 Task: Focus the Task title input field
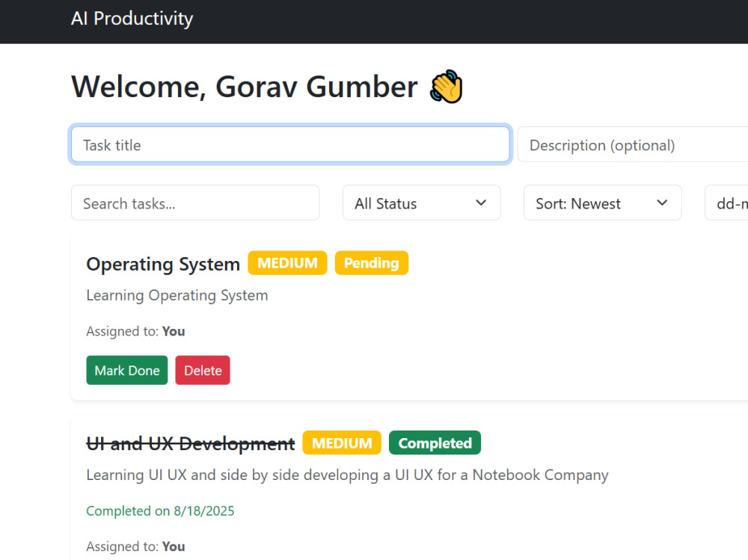[290, 144]
